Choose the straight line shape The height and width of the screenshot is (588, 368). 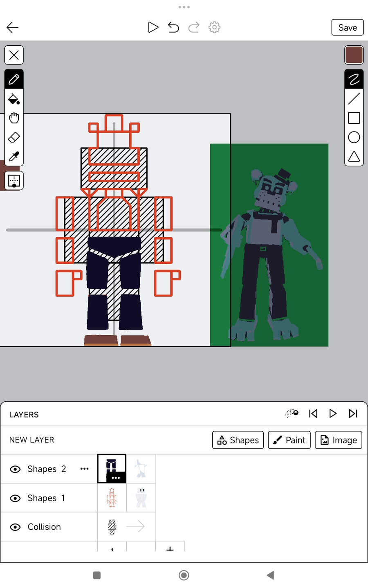click(x=354, y=98)
